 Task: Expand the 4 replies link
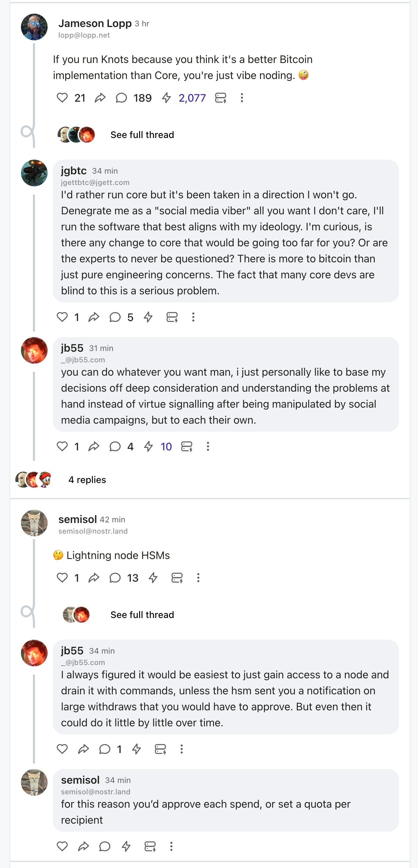[x=87, y=480]
